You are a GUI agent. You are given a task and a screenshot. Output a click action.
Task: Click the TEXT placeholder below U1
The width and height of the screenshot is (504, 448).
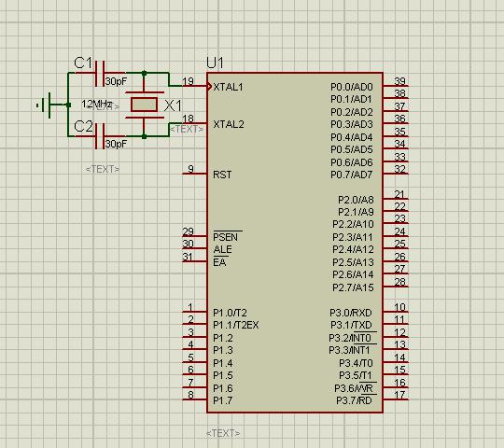click(x=223, y=433)
